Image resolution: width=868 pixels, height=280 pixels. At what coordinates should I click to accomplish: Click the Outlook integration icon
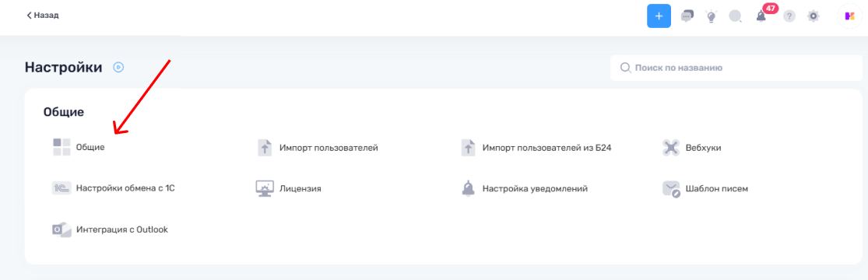(61, 229)
